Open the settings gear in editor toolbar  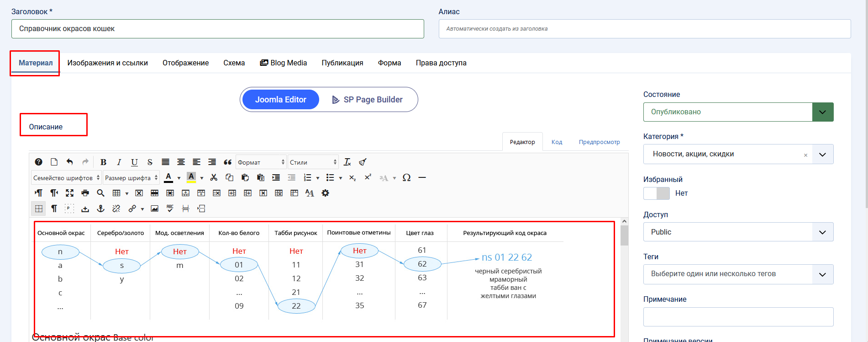point(325,193)
